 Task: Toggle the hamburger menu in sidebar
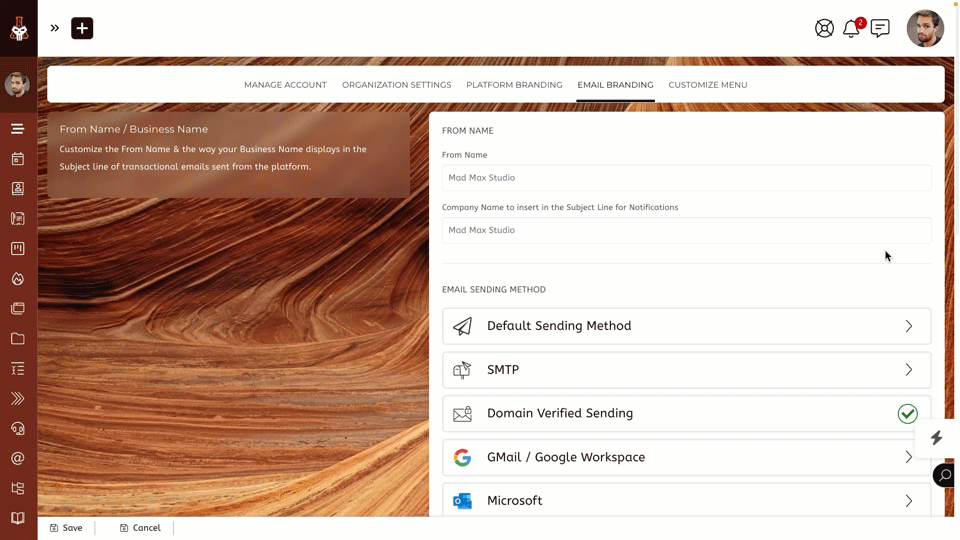tap(18, 128)
